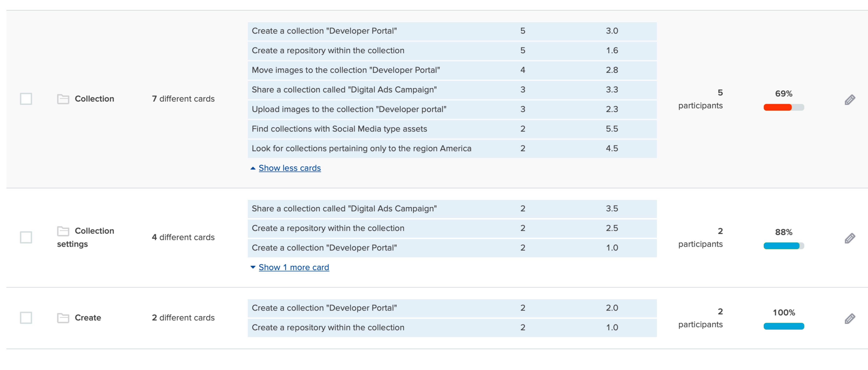Click the pencil edit icon for Collection category

point(850,100)
